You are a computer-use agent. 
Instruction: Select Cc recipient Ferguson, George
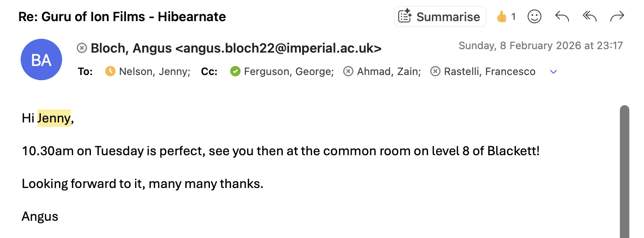coord(288,72)
